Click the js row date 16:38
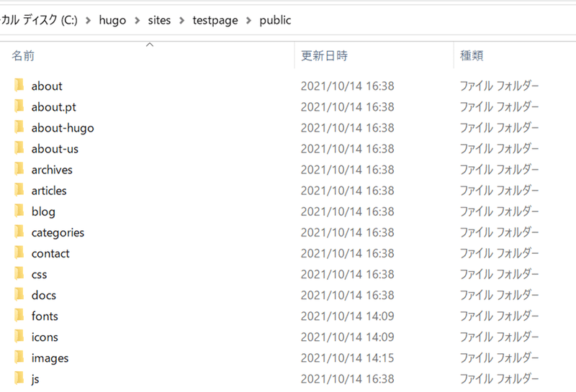The width and height of the screenshot is (576, 392). [348, 379]
